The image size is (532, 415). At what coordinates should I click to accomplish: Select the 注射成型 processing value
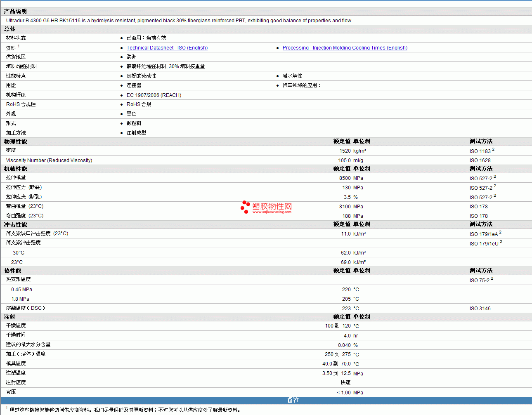click(x=137, y=133)
